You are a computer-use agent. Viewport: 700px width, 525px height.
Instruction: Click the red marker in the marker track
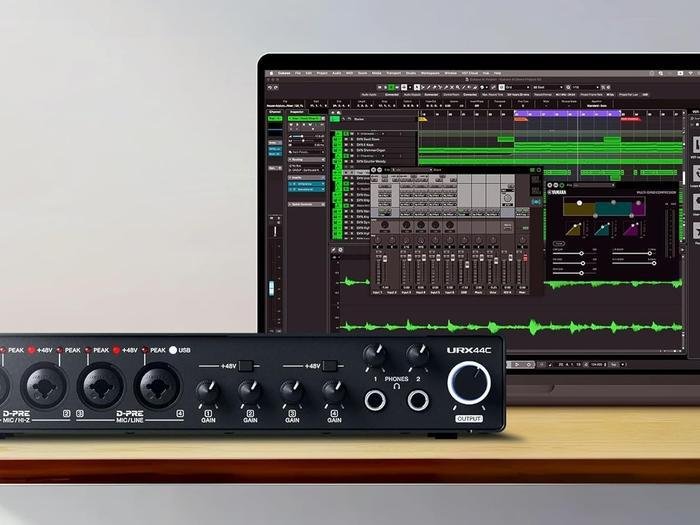pos(631,119)
